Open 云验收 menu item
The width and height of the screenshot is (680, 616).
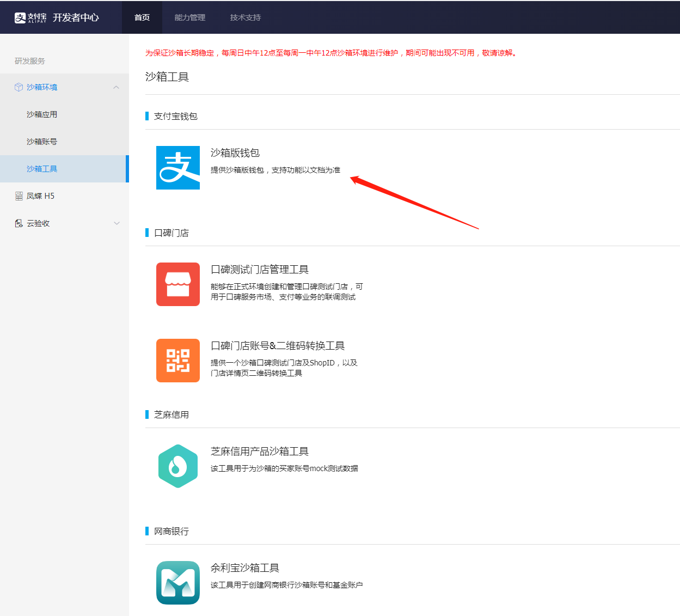point(38,223)
